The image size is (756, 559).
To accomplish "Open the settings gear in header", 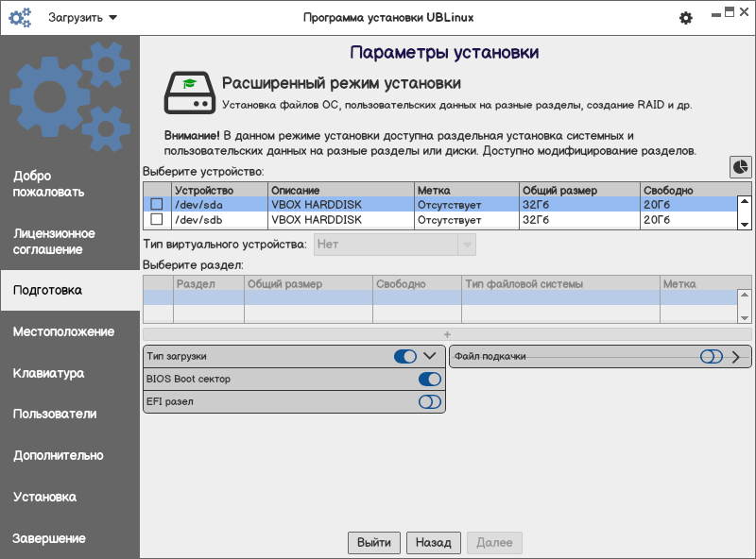I will [x=686, y=18].
